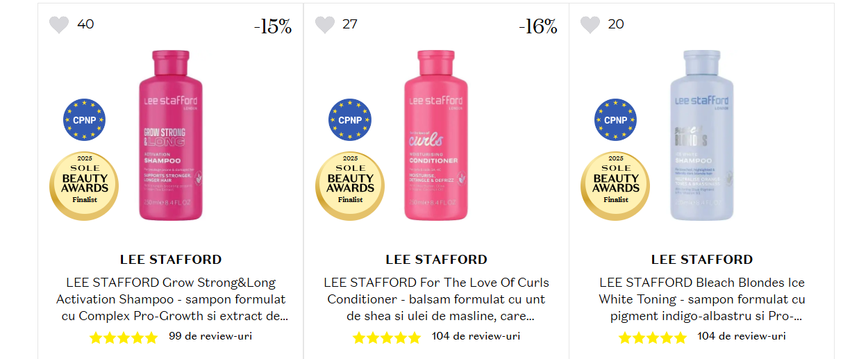Open reviews link for Bleach Blondes Ice White
Screen dimensions: 868x359
(x=742, y=337)
